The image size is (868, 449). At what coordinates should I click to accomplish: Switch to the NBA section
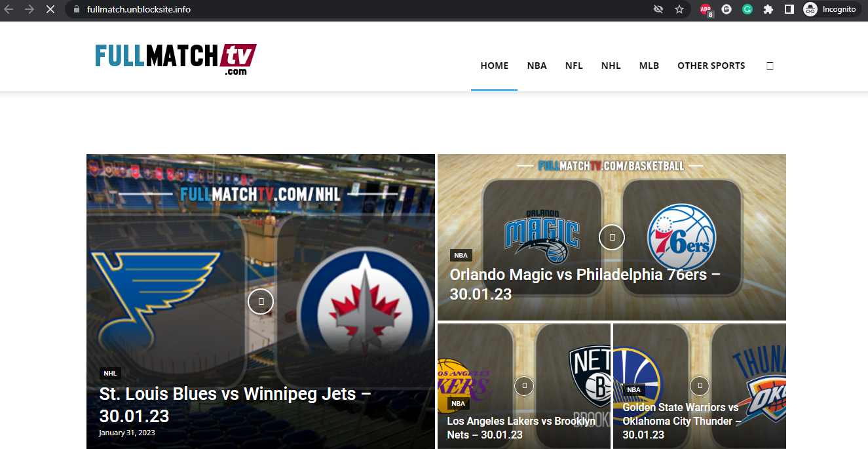(537, 66)
